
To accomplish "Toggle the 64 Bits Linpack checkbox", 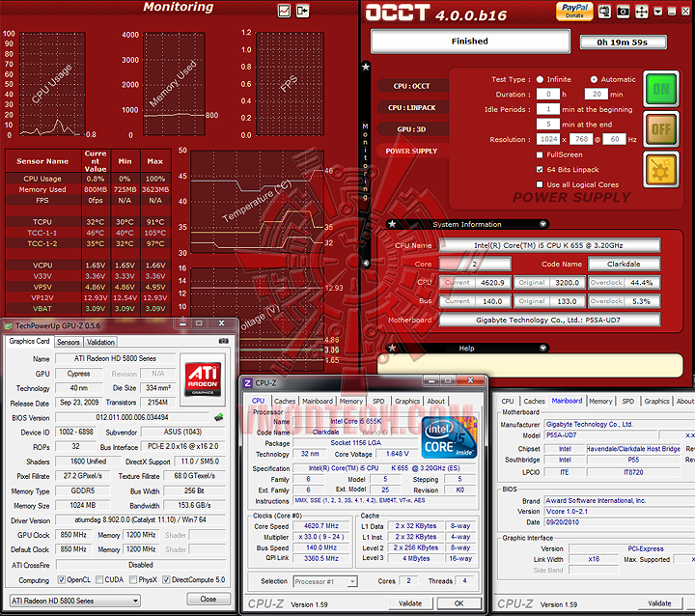I will (x=540, y=169).
